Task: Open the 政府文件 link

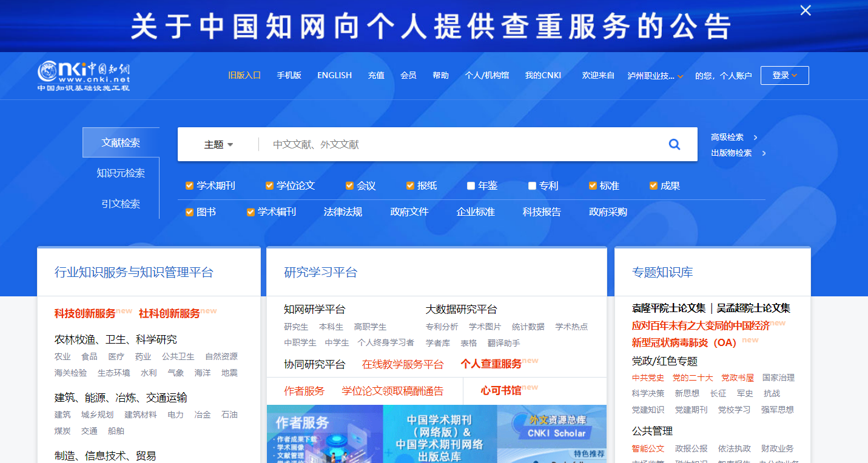Action: coord(409,212)
